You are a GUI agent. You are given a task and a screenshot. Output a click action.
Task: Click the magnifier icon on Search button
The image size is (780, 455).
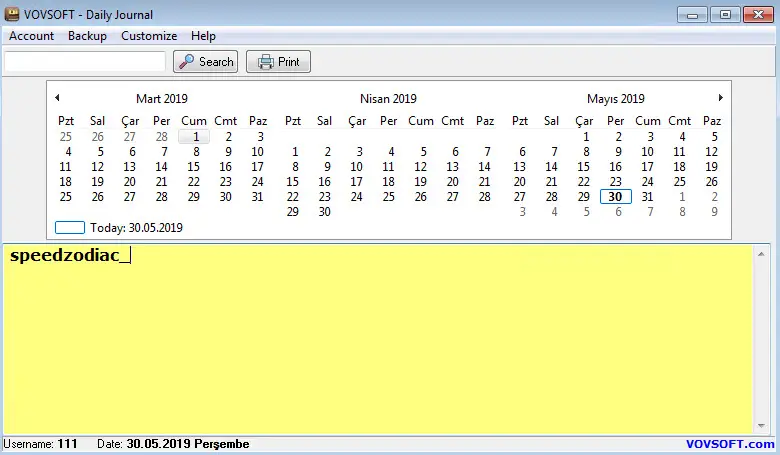[x=187, y=62]
